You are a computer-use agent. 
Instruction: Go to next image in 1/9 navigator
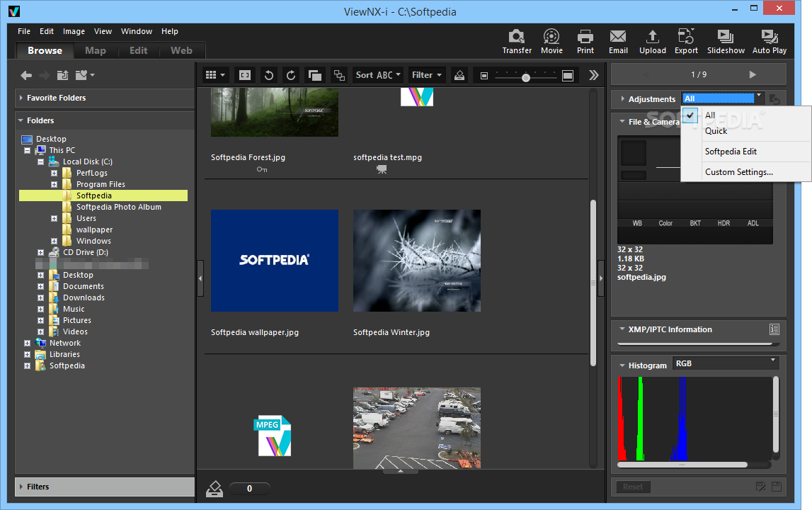pos(753,74)
